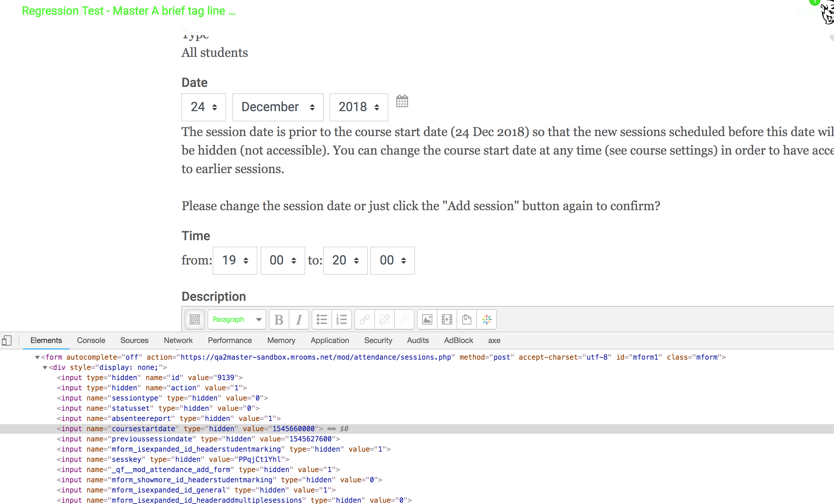The image size is (834, 504).
Task: Open the December month dropdown
Action: pos(277,107)
